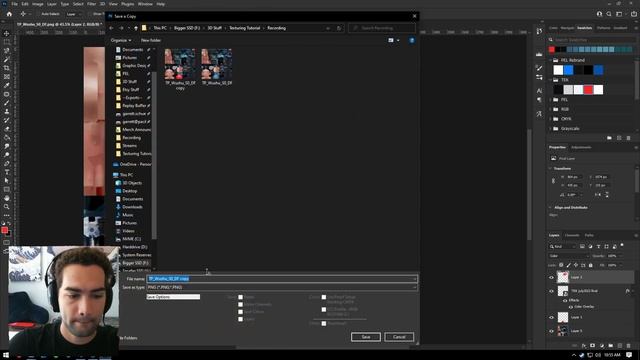Select the Path Selection arrow tool
Image resolution: width=640 pixels, height=360 pixels.
pyautogui.click(x=7, y=180)
